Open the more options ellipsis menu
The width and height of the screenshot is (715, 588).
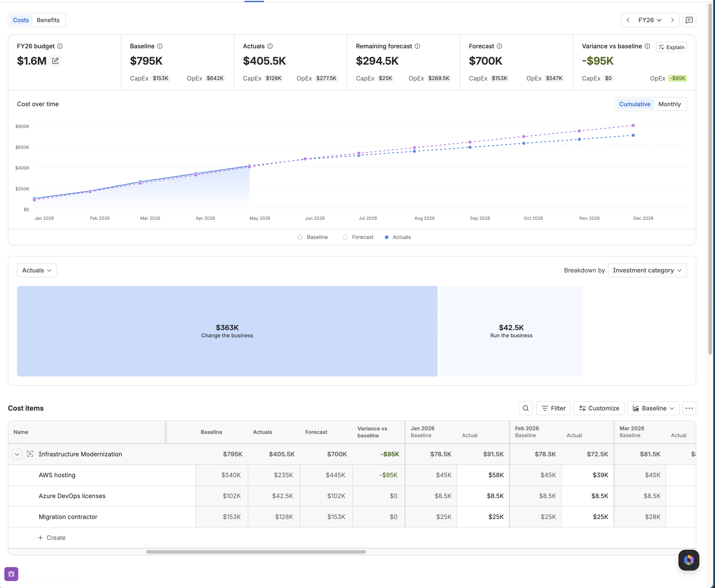point(689,408)
